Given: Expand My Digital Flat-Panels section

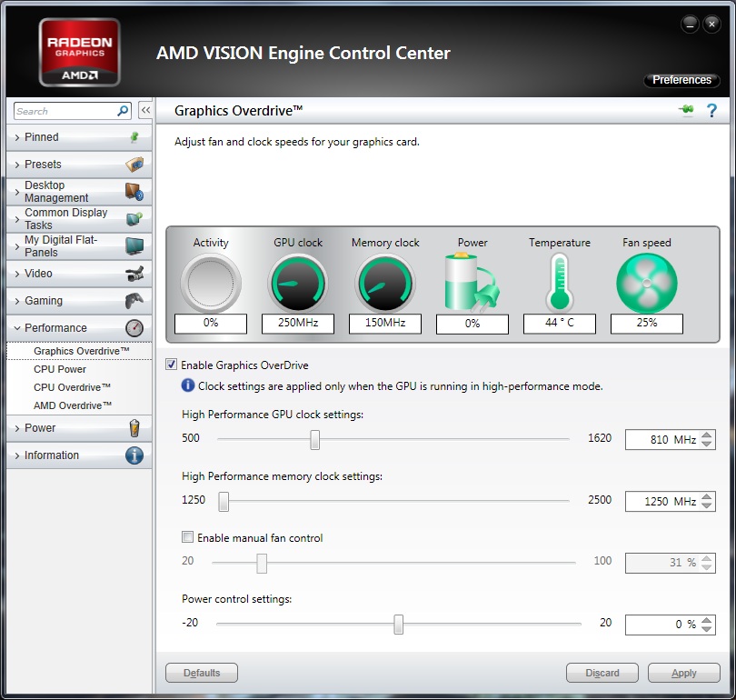Looking at the screenshot, I should pos(79,246).
